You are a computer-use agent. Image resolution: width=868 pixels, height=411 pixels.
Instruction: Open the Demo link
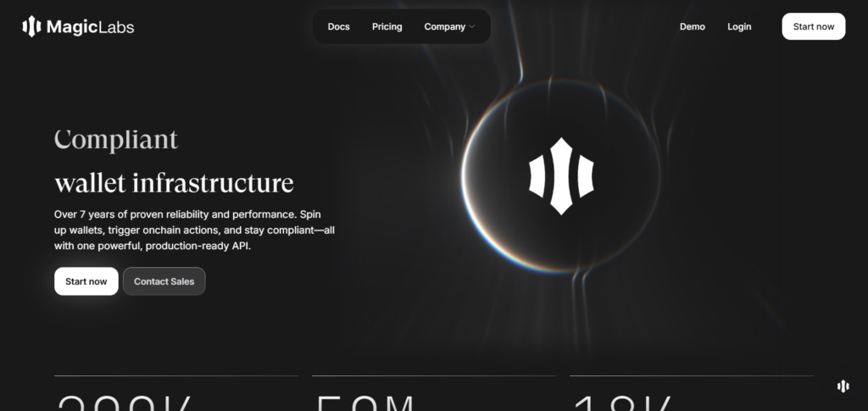coord(692,26)
